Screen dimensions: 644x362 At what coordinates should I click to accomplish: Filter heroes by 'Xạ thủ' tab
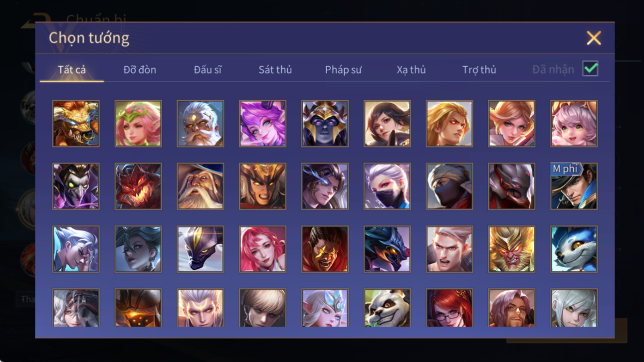411,70
